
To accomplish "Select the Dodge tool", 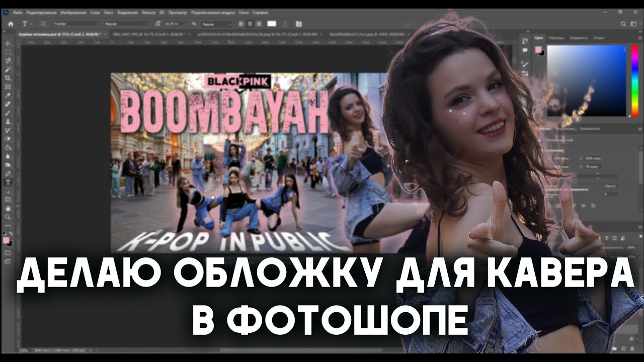I will tap(8, 164).
